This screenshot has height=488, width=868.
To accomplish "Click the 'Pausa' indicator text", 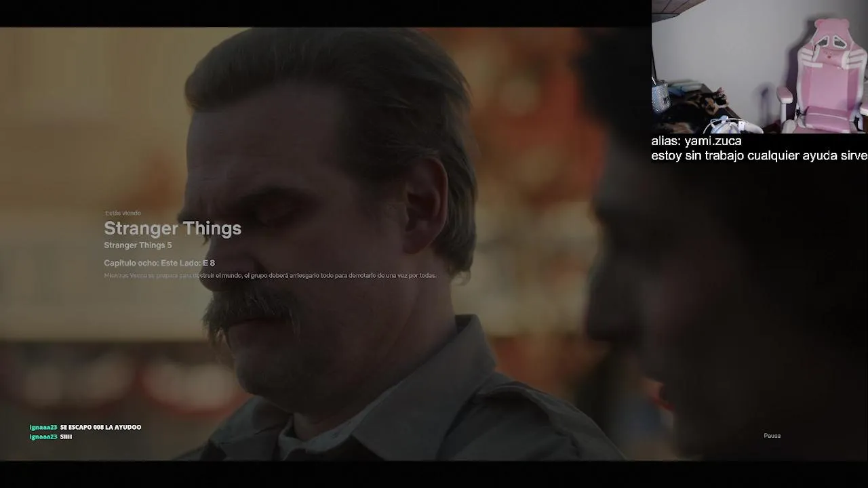I will [772, 436].
